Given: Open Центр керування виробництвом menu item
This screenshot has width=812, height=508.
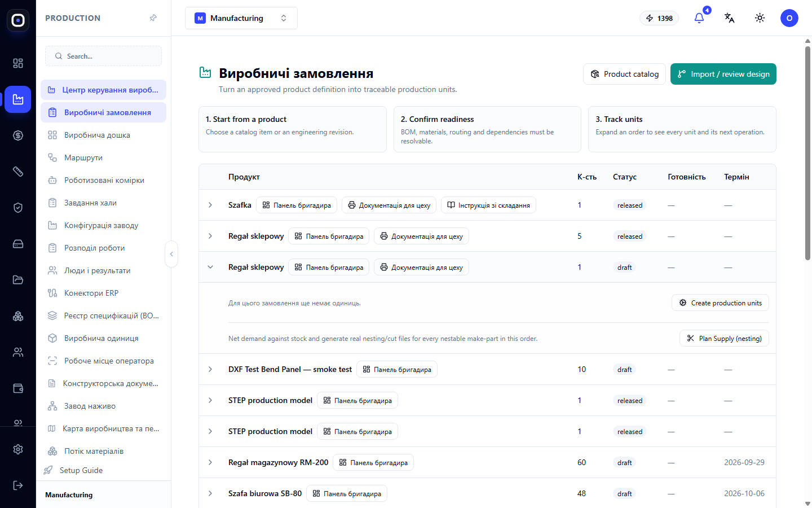Looking at the screenshot, I should pyautogui.click(x=103, y=90).
